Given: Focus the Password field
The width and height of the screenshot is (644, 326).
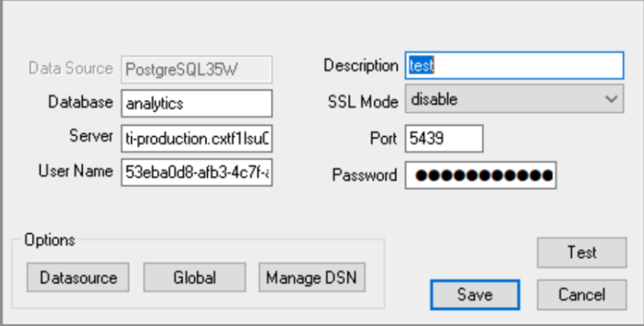Looking at the screenshot, I should click(x=481, y=175).
